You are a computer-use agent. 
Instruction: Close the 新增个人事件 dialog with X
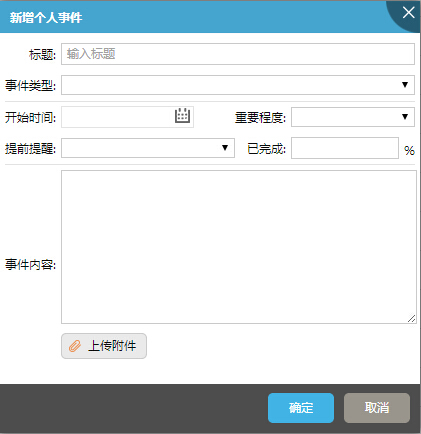(408, 13)
